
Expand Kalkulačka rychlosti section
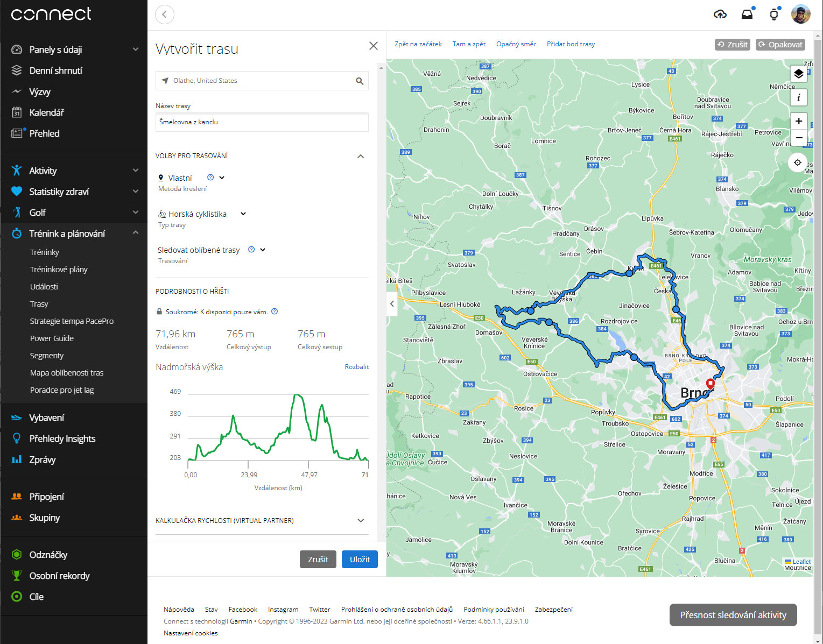[361, 521]
